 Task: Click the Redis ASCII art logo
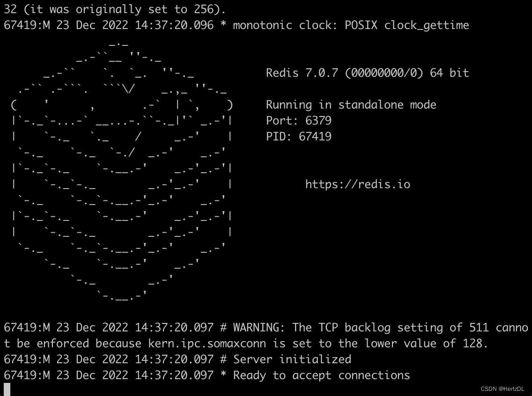122,171
